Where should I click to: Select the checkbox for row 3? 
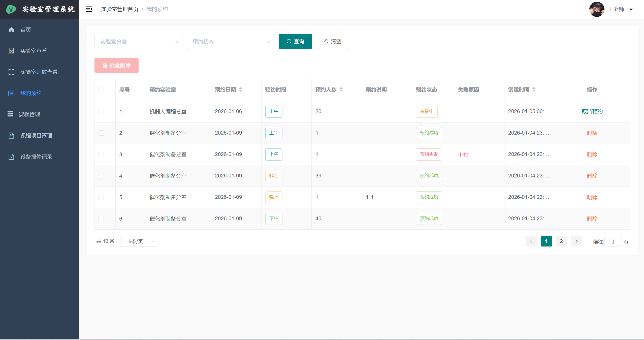click(x=101, y=154)
